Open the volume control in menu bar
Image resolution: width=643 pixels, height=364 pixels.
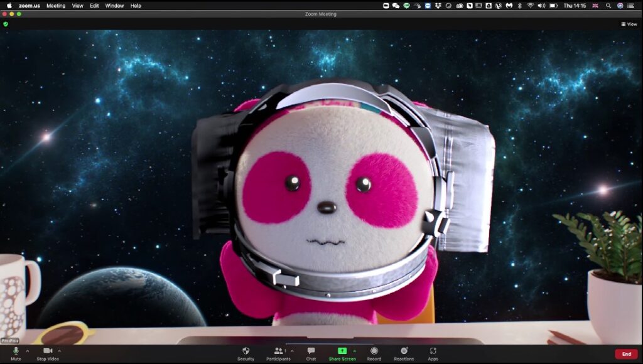(541, 6)
